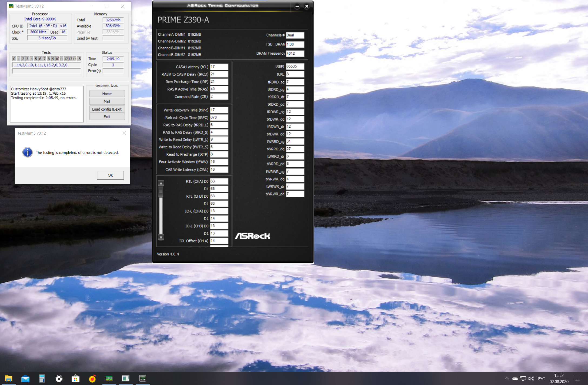Click the Yandex Music taskbar icon
This screenshot has width=588, height=385.
pyautogui.click(x=92, y=379)
